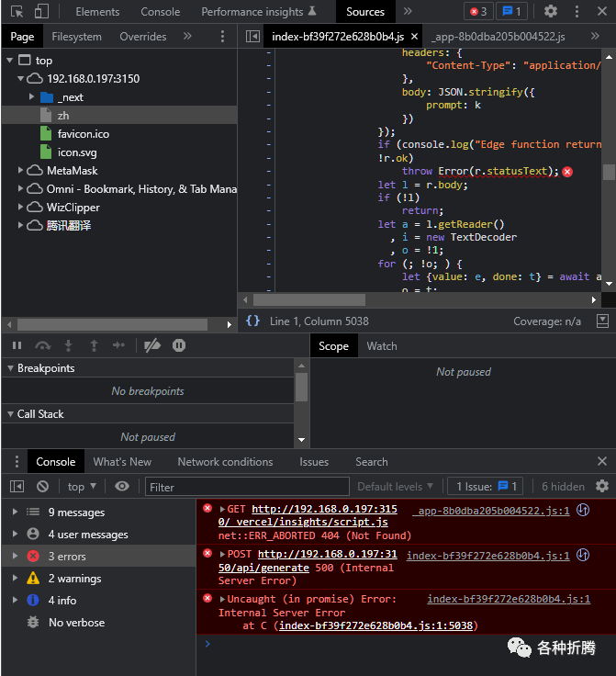
Task: Hide the file navigator pane icon
Action: (252, 37)
